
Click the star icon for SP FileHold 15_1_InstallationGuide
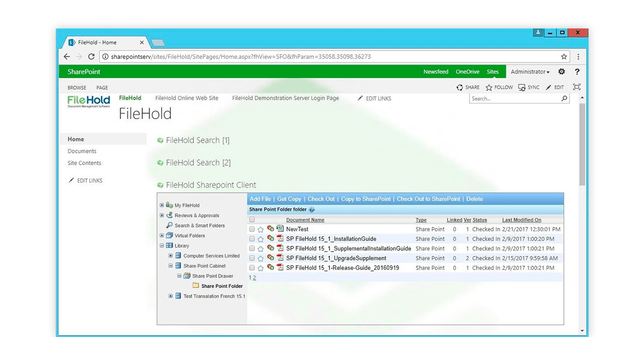click(261, 239)
